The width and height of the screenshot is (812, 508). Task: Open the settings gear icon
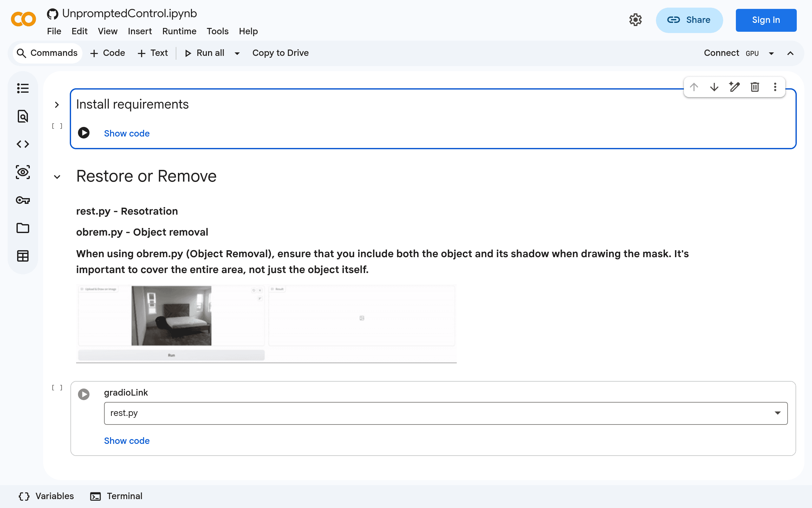pos(635,20)
